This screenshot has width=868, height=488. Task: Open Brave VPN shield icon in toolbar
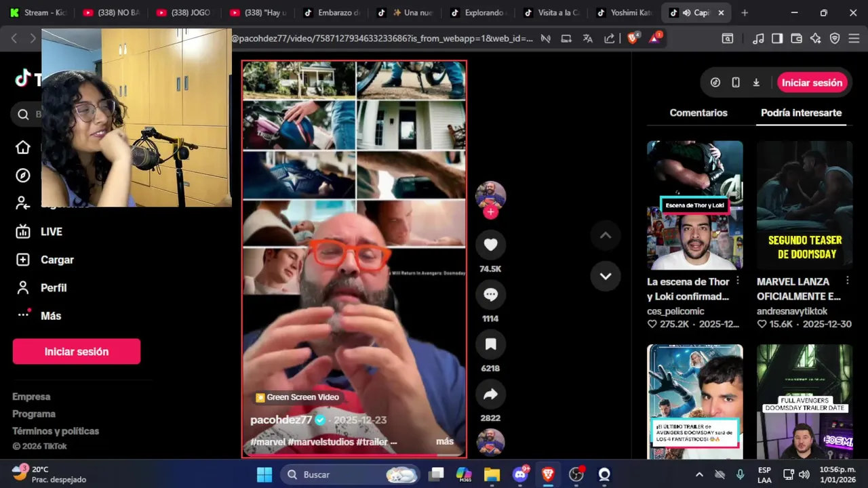(x=835, y=39)
